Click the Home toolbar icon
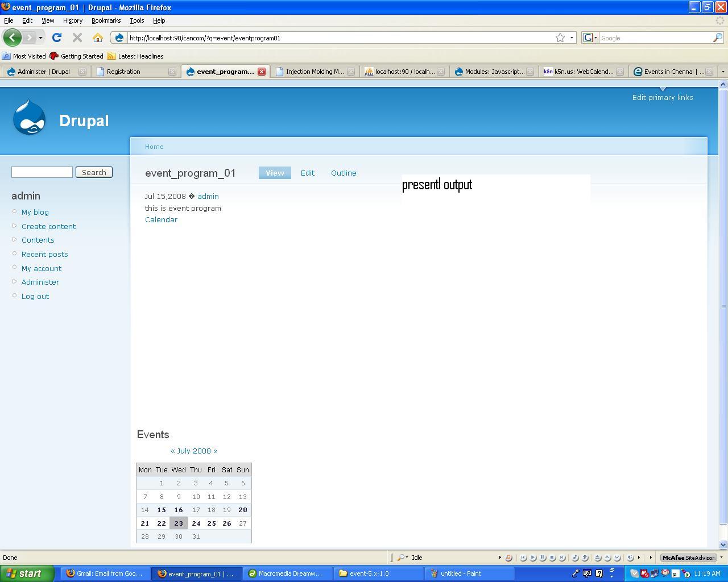This screenshot has height=582, width=728. [98, 38]
